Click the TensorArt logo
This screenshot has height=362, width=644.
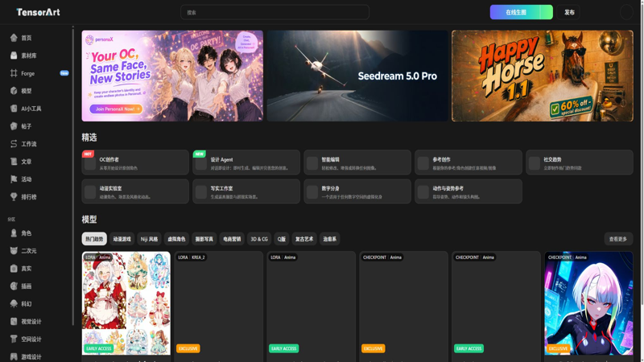(x=38, y=12)
